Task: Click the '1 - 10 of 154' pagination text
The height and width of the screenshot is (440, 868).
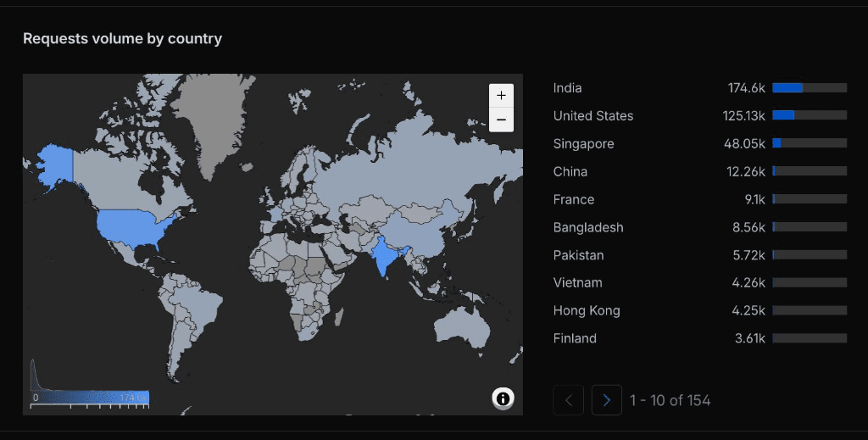Action: [670, 400]
